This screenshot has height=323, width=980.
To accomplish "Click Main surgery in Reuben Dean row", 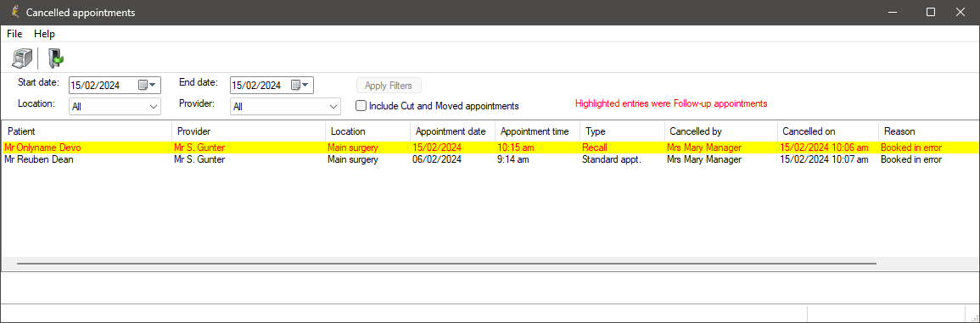I will click(352, 159).
